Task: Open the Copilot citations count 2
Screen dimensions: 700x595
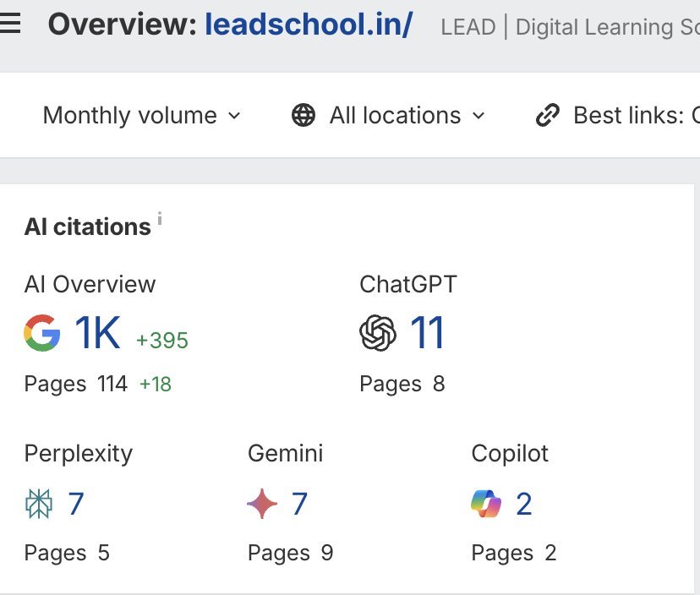Action: point(524,504)
